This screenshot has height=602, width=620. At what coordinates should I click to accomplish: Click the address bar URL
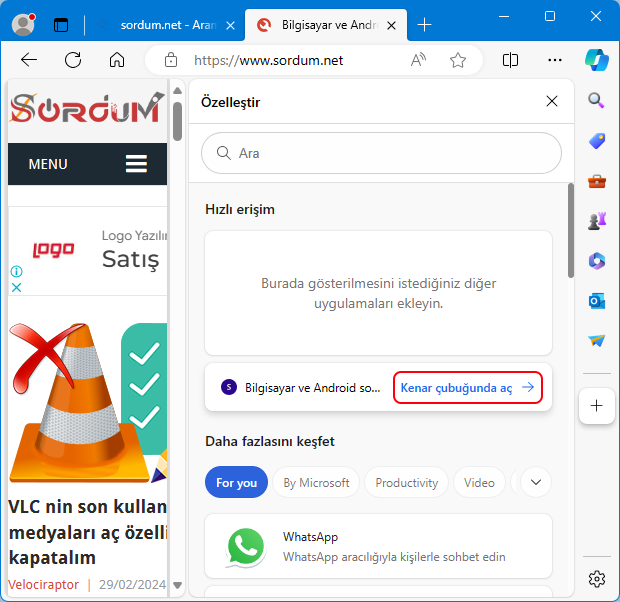coord(268,61)
